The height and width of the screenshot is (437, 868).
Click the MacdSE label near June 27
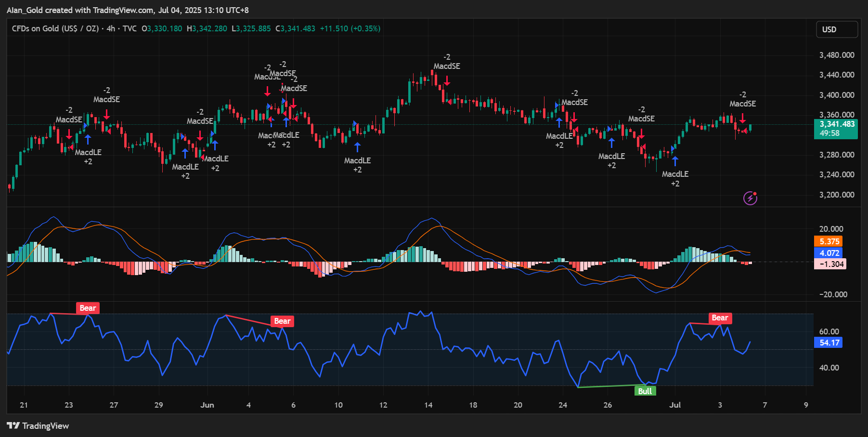[641, 119]
